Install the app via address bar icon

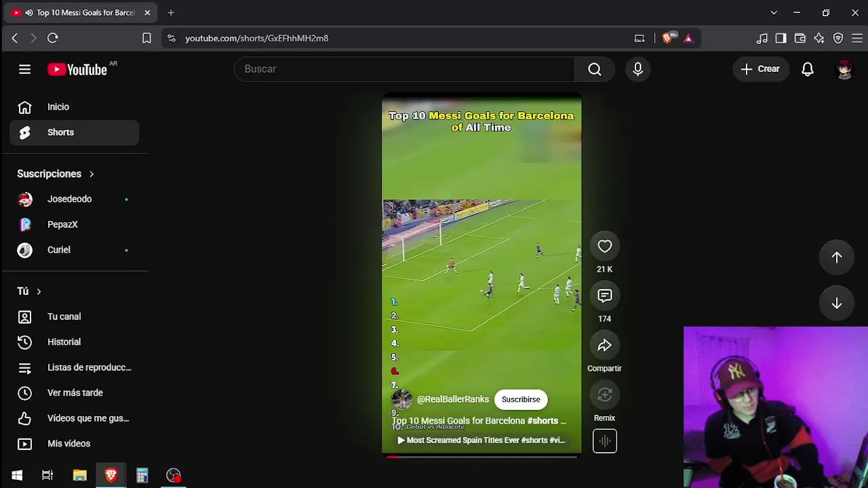click(639, 38)
